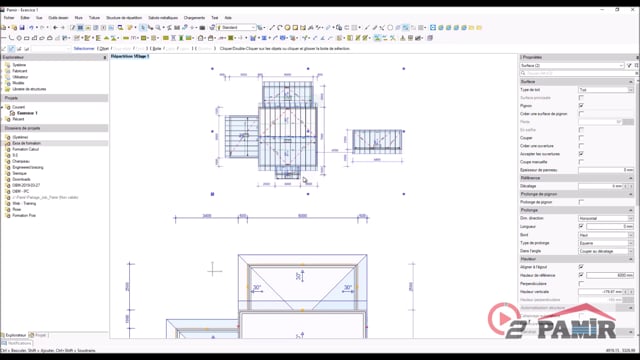Click the first blue globe view icon

point(441,28)
